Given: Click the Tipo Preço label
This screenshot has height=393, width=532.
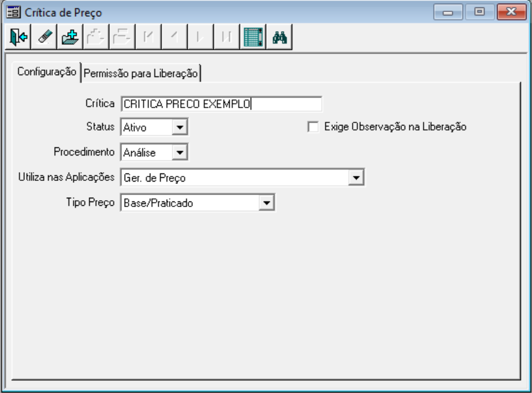Looking at the screenshot, I should pyautogui.click(x=90, y=203).
